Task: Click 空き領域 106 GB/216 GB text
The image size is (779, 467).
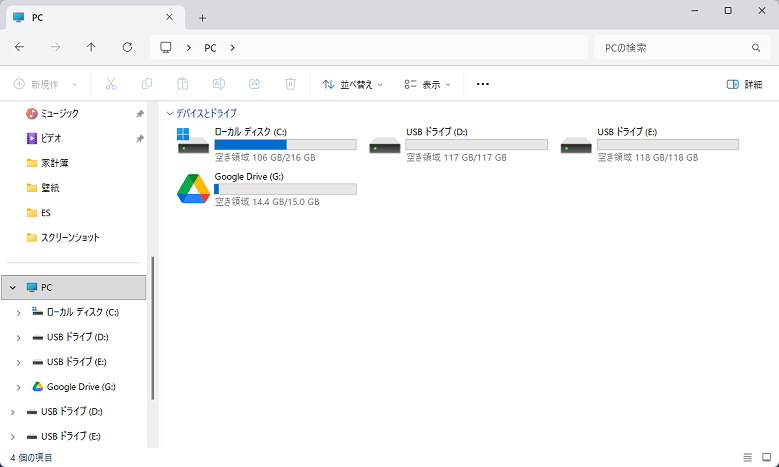Action: pos(265,158)
